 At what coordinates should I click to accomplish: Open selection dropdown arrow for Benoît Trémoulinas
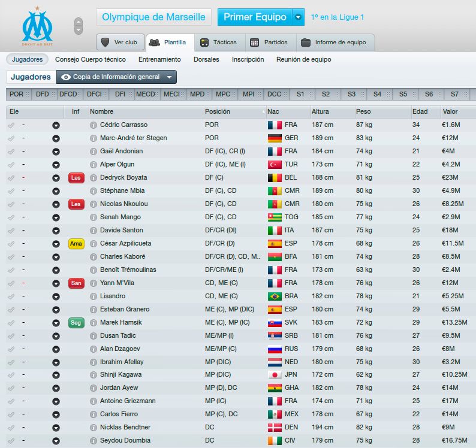56,270
